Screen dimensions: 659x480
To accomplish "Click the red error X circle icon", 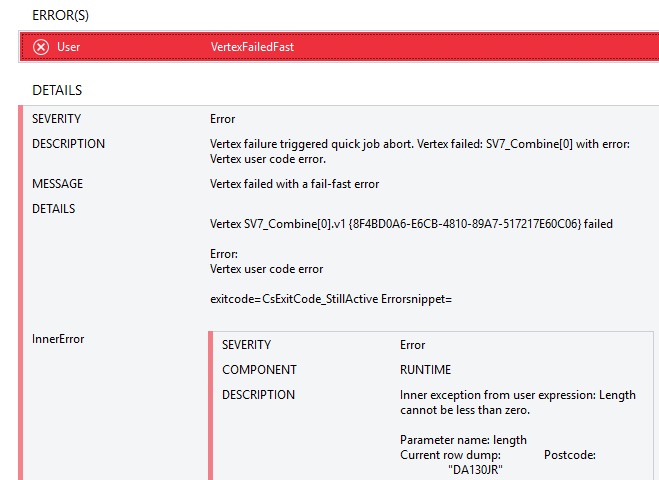I will point(41,46).
